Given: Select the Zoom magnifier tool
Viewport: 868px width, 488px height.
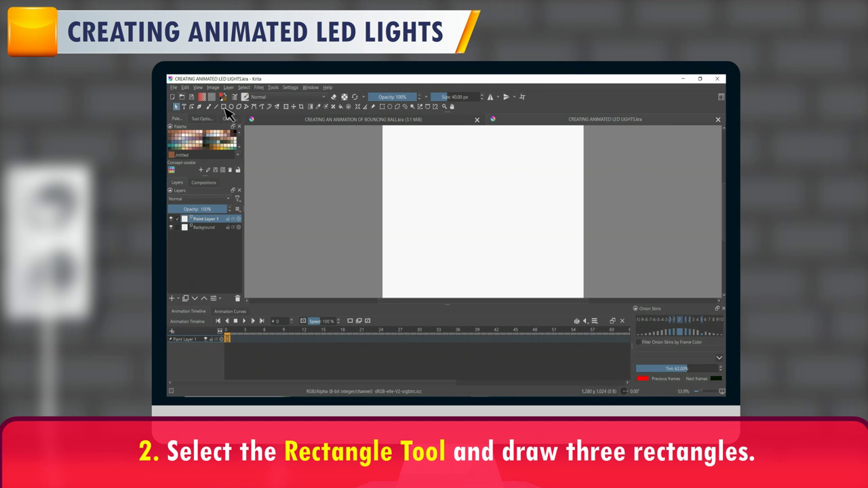Looking at the screenshot, I should (x=444, y=106).
